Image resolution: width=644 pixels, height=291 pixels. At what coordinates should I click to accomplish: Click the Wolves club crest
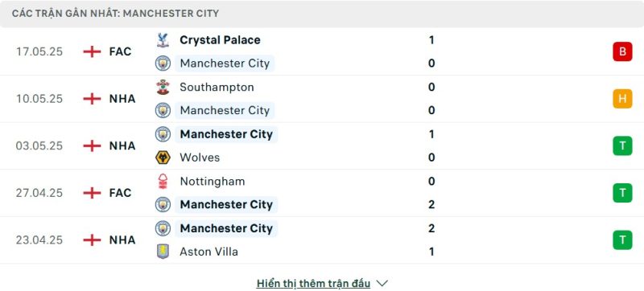(x=163, y=158)
